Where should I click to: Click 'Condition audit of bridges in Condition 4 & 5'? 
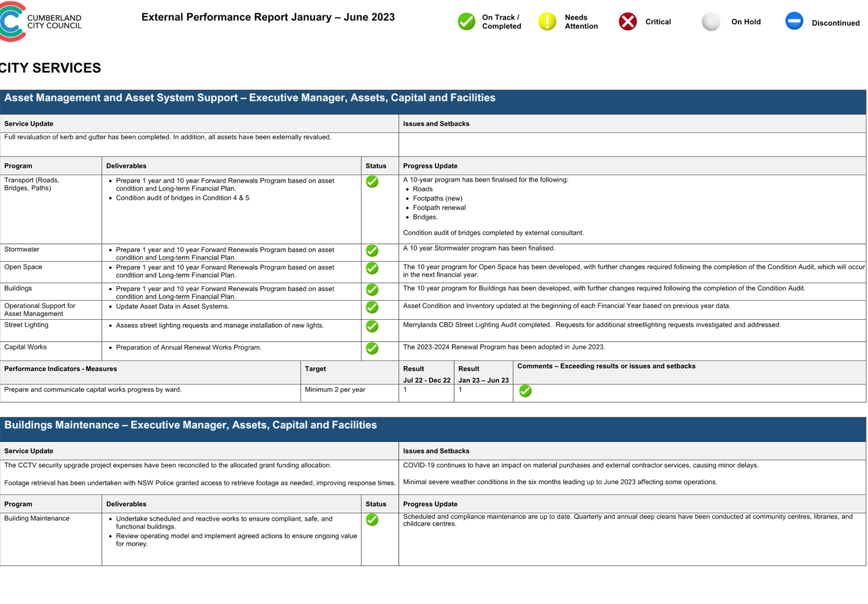183,198
